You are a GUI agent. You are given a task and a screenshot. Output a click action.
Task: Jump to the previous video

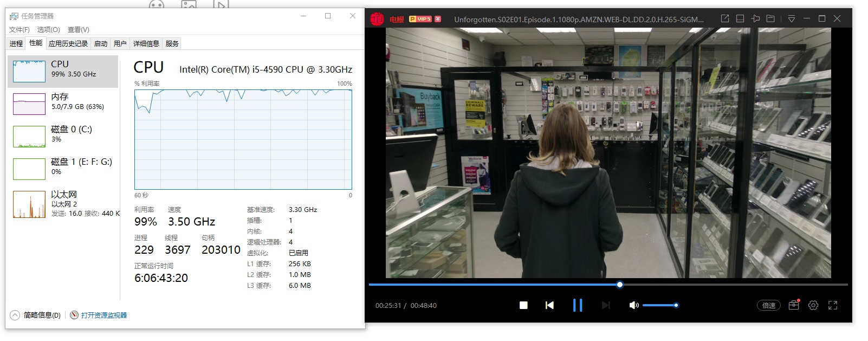click(x=549, y=305)
